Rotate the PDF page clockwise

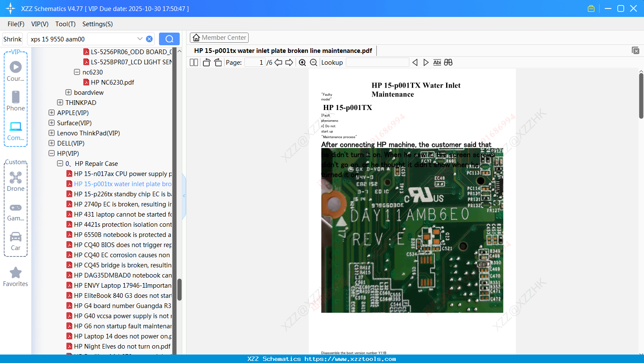(218, 62)
